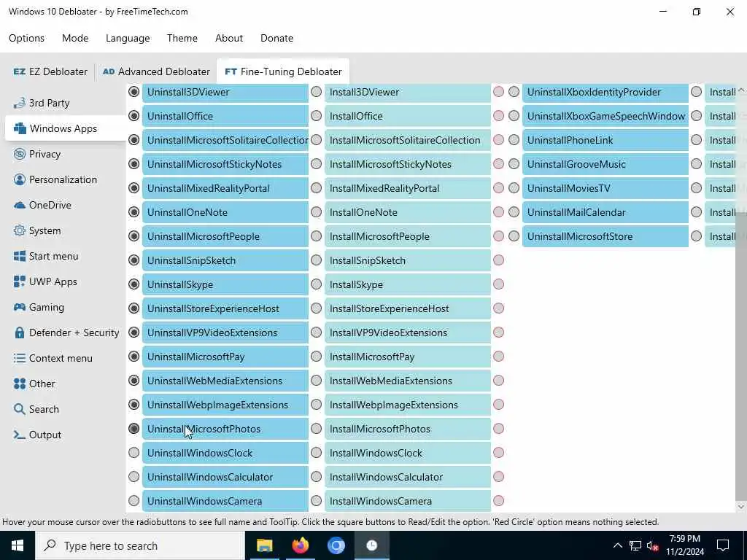Select red circle radio for SnipSketch row
The image size is (747, 560).
point(499,260)
